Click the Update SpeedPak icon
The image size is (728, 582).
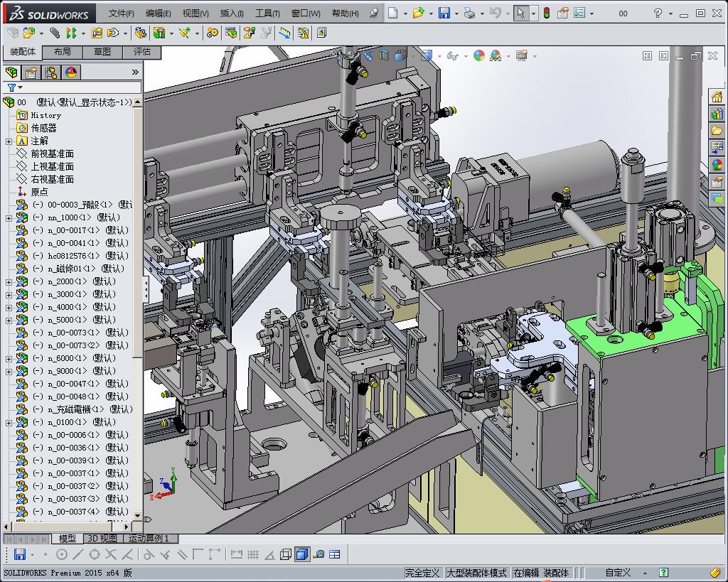point(303,33)
